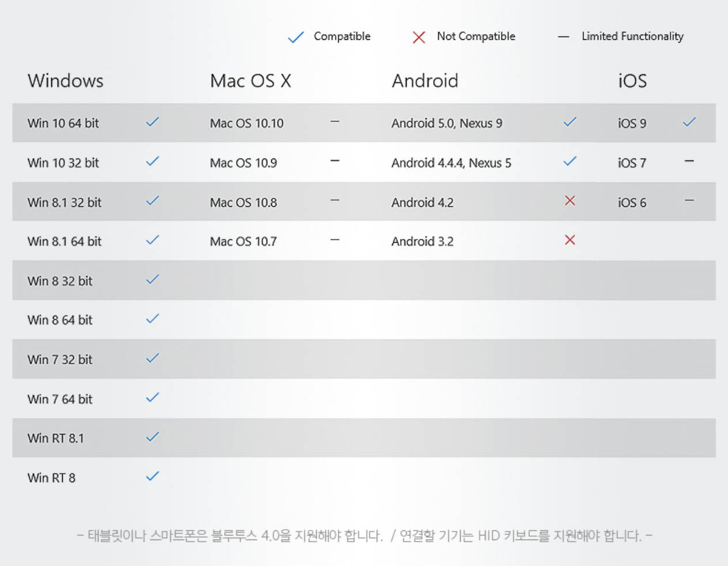Click the red Not Compatible X in legend
This screenshot has height=566, width=728.
pyautogui.click(x=419, y=37)
